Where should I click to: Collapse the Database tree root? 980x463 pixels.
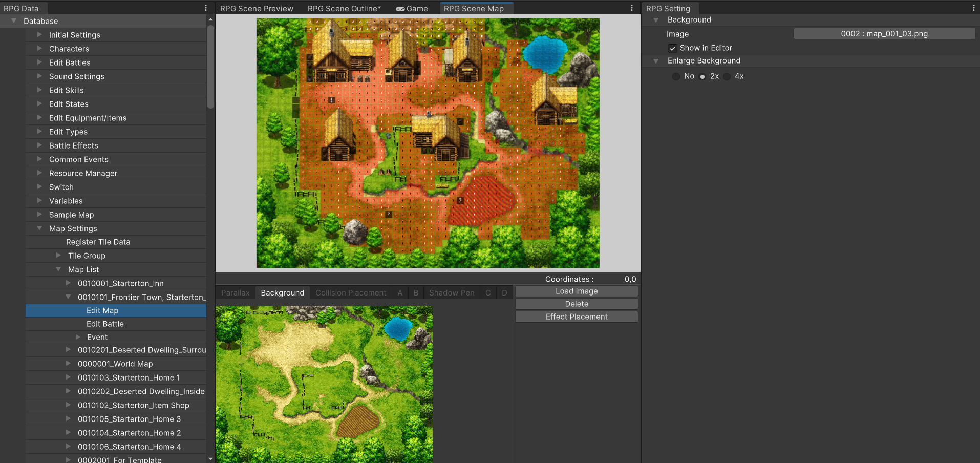pos(14,21)
